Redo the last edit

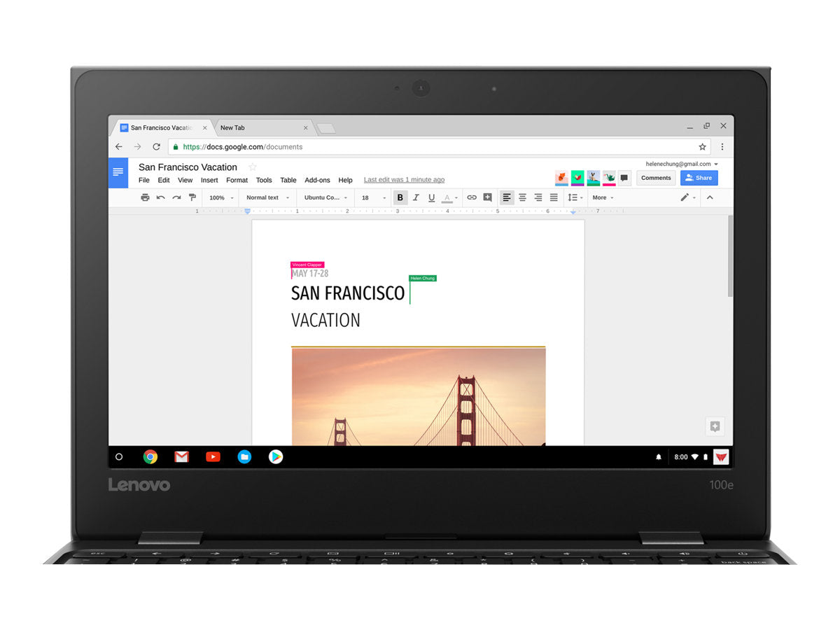click(x=176, y=197)
